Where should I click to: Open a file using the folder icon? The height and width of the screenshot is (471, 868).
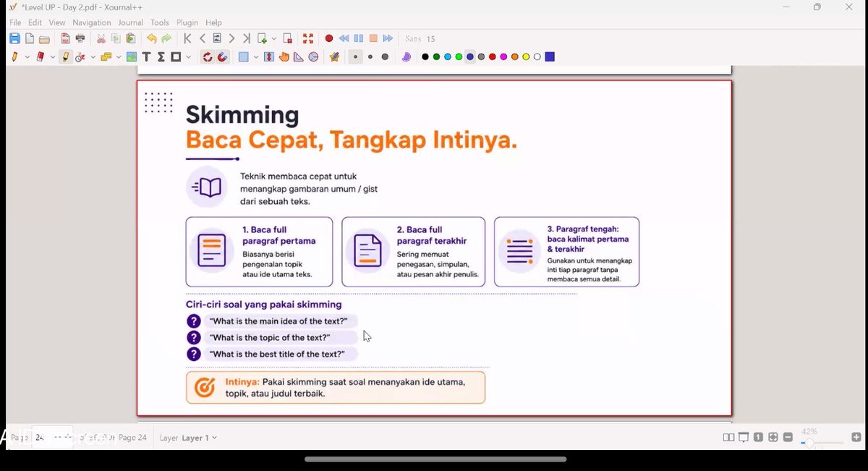(x=44, y=38)
